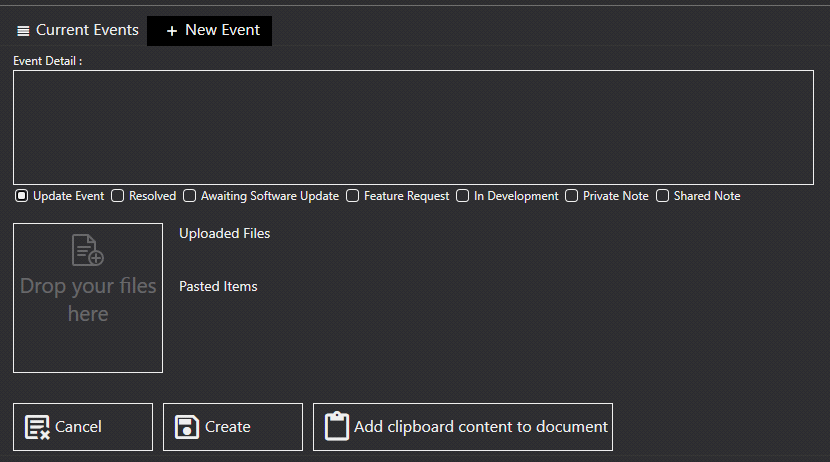This screenshot has height=462, width=830.
Task: Add clipboard content to document
Action: pyautogui.click(x=463, y=427)
